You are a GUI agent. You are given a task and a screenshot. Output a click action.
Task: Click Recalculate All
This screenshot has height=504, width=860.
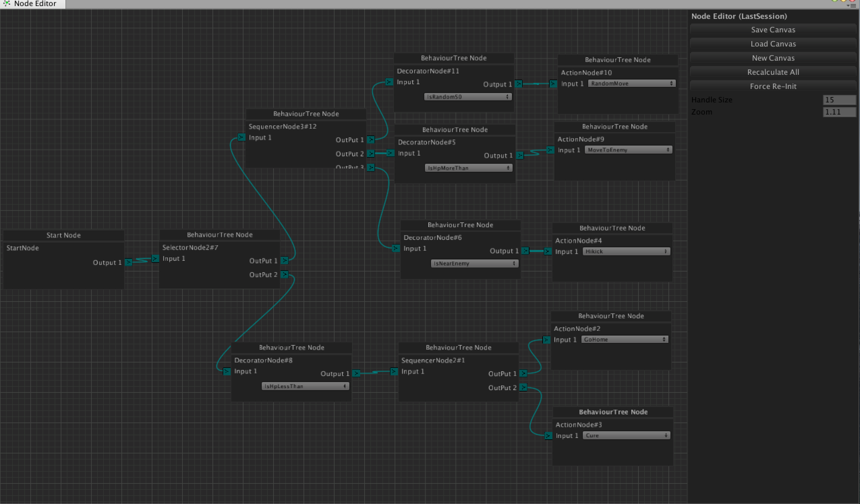click(773, 72)
